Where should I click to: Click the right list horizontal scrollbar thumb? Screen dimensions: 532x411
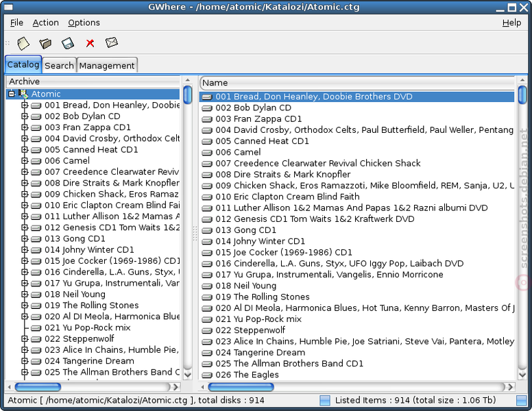[x=241, y=387]
